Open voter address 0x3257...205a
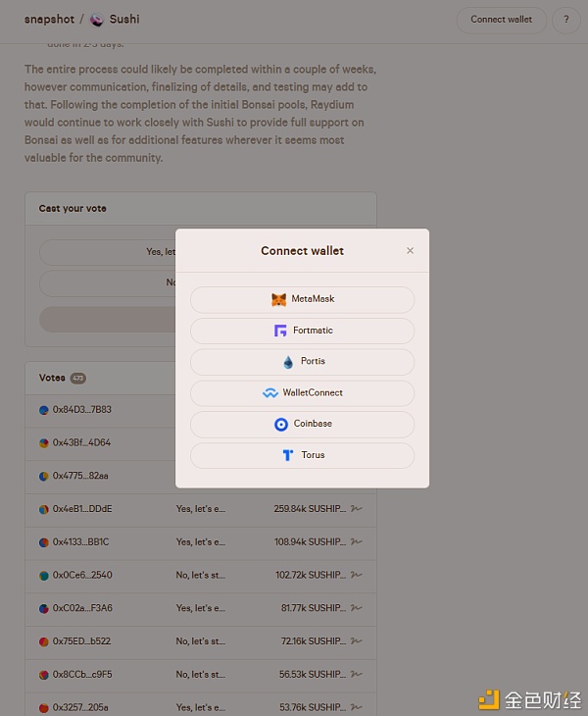The image size is (588, 716). (80, 707)
